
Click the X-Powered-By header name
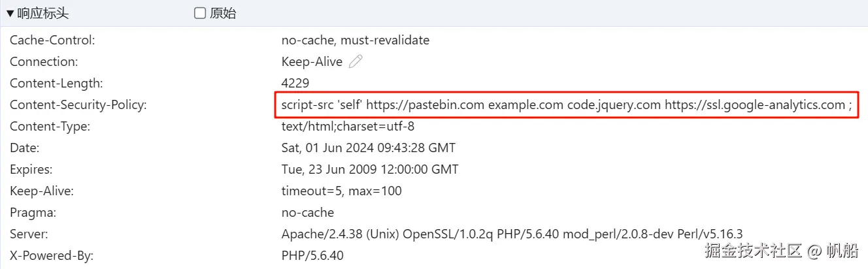pyautogui.click(x=52, y=255)
